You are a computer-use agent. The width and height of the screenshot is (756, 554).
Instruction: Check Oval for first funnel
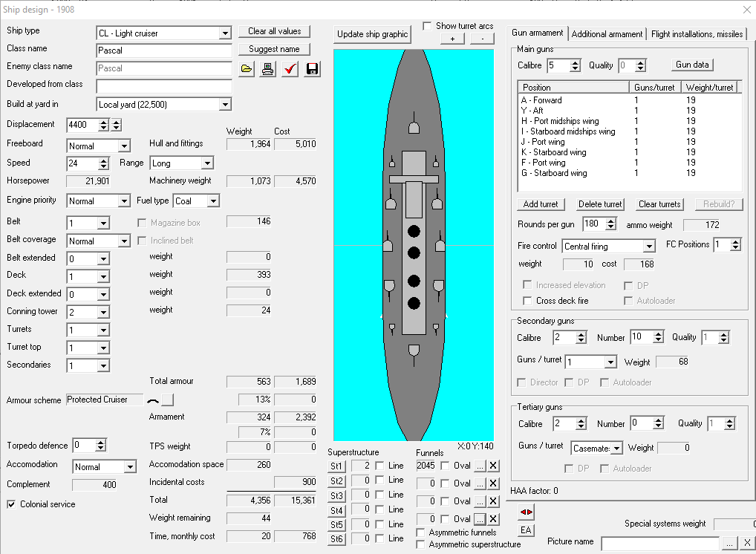click(x=445, y=466)
